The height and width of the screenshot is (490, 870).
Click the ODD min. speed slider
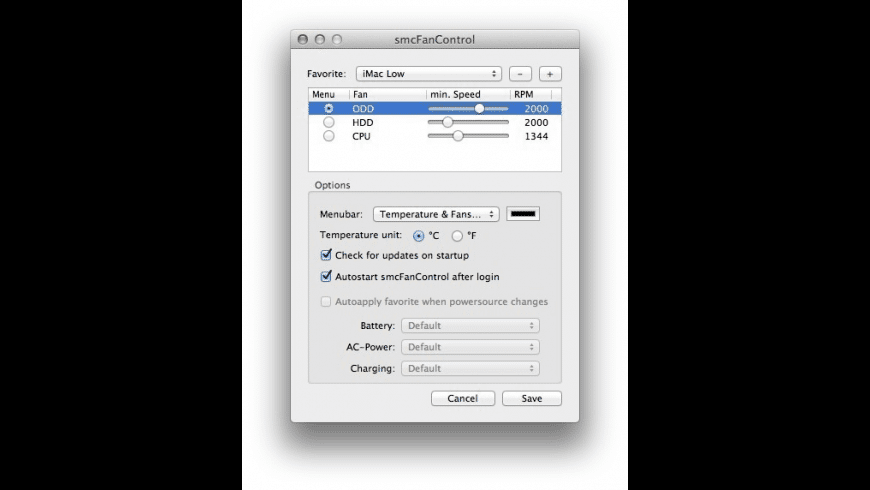(x=468, y=108)
